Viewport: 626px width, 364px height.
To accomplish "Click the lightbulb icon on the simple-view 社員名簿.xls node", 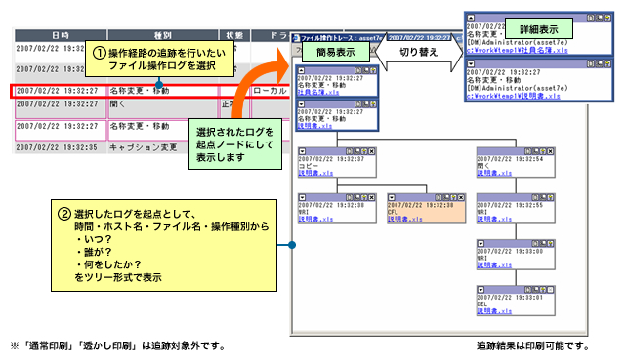I will pos(373,70).
